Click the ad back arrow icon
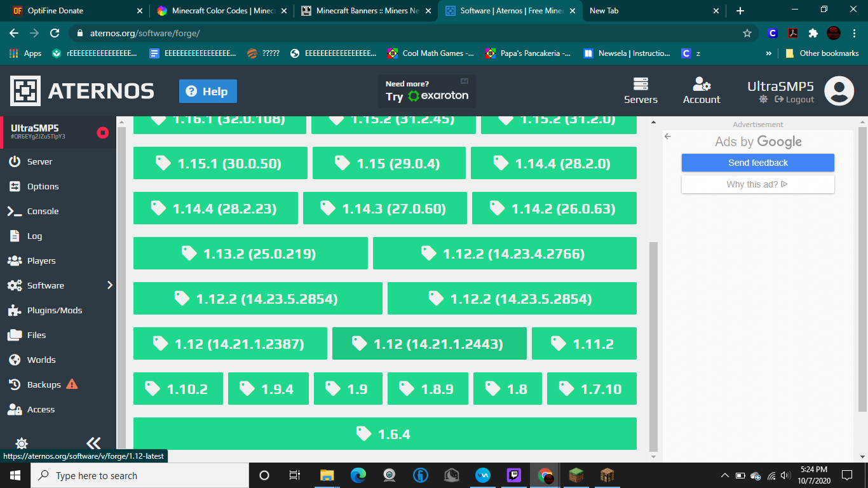Image resolution: width=868 pixels, height=488 pixels. [668, 136]
